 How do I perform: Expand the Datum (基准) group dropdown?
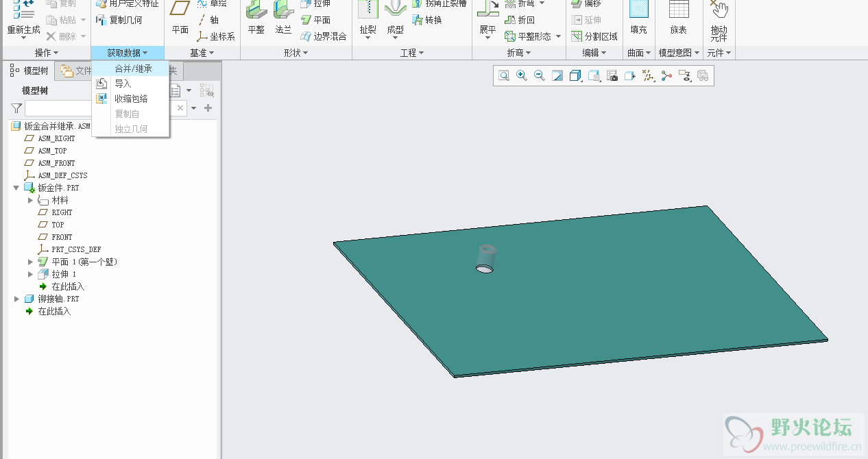coord(202,53)
